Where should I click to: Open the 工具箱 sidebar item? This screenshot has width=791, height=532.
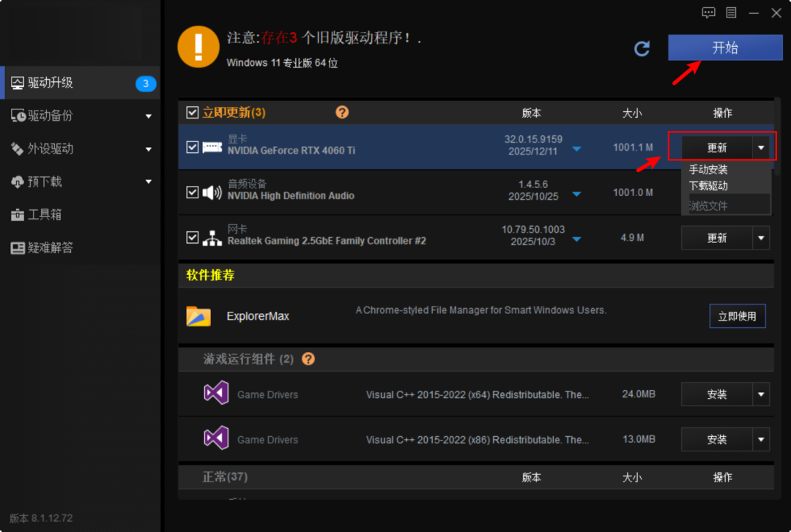(x=81, y=215)
